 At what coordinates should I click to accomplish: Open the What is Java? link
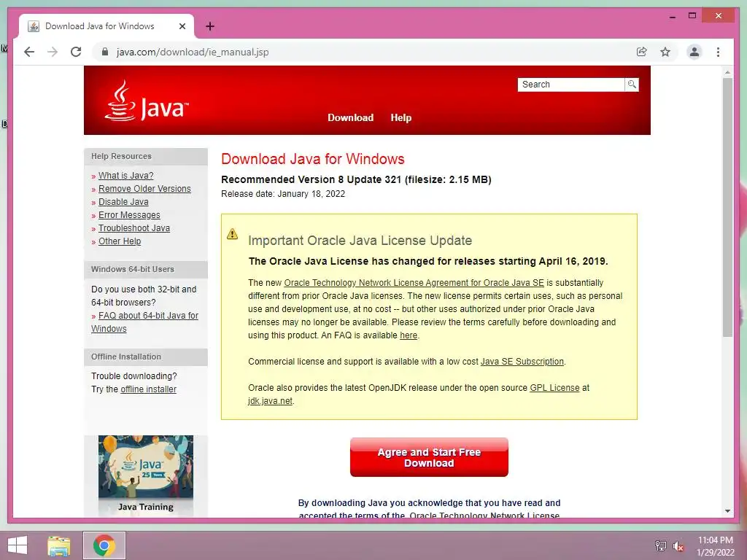coord(125,175)
